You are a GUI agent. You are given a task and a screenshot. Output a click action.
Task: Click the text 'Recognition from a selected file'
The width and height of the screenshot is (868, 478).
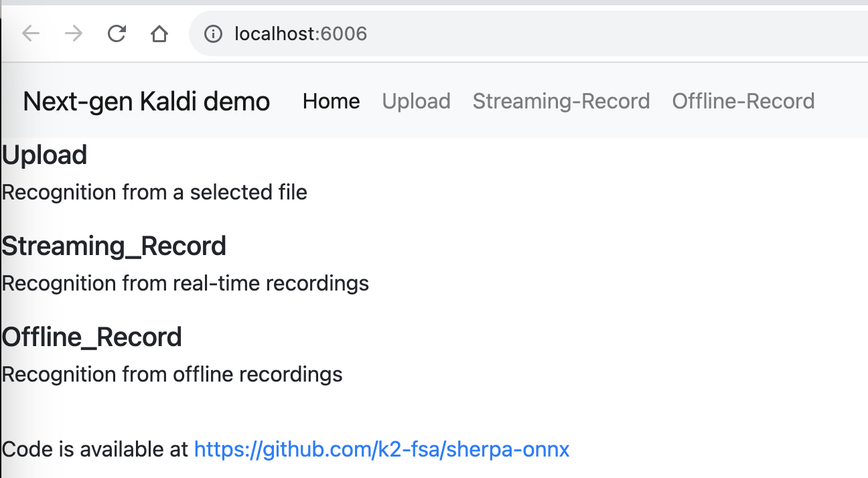pyautogui.click(x=155, y=193)
